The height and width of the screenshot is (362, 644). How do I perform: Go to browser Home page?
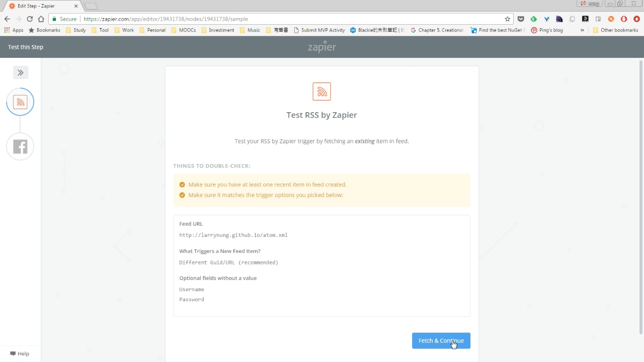[41, 19]
